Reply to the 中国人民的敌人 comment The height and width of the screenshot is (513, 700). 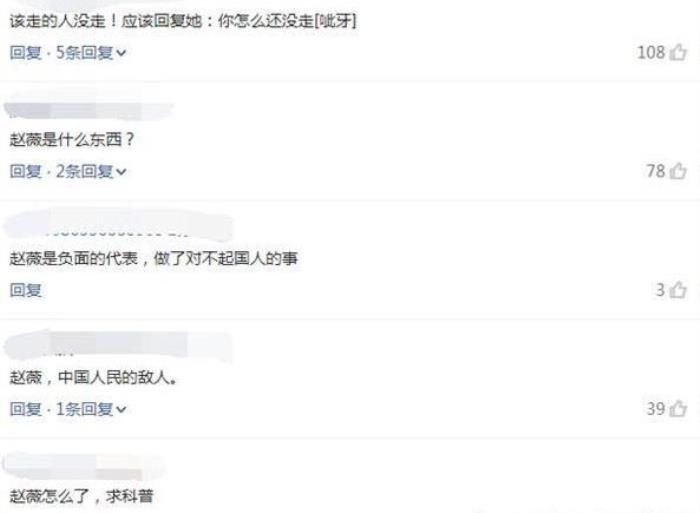point(25,409)
